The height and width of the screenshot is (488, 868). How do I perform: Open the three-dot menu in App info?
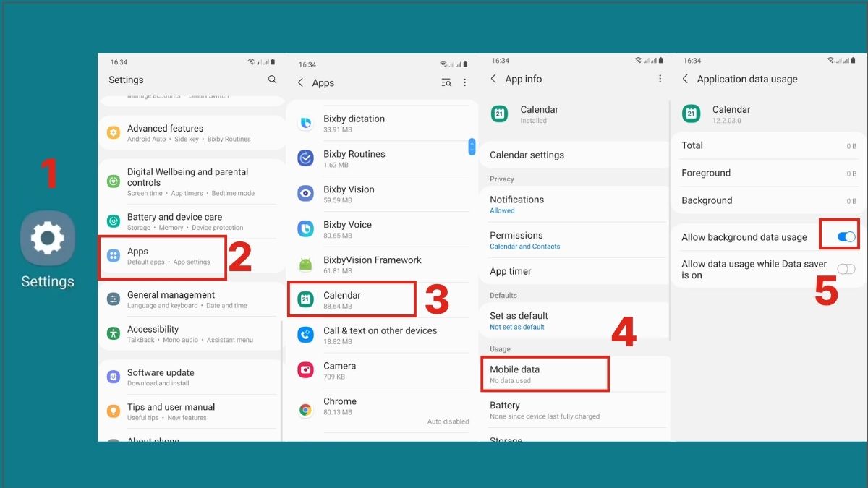click(x=660, y=79)
